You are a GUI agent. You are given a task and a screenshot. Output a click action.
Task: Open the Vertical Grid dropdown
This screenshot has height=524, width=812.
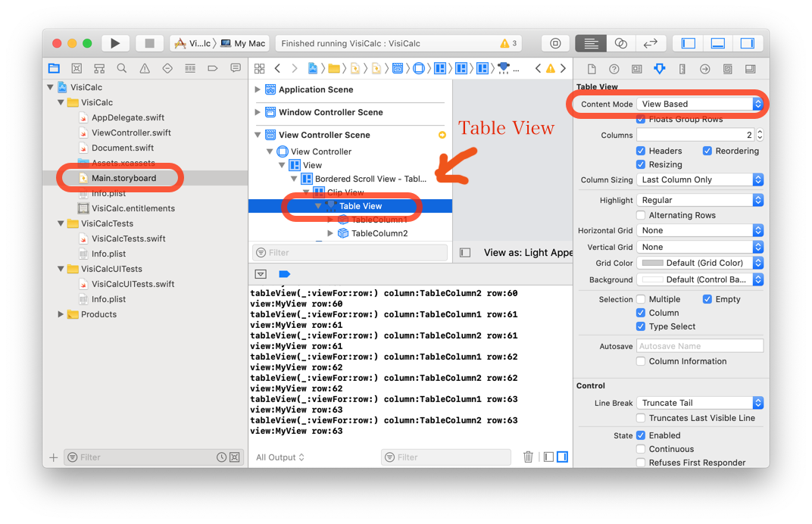tap(700, 247)
